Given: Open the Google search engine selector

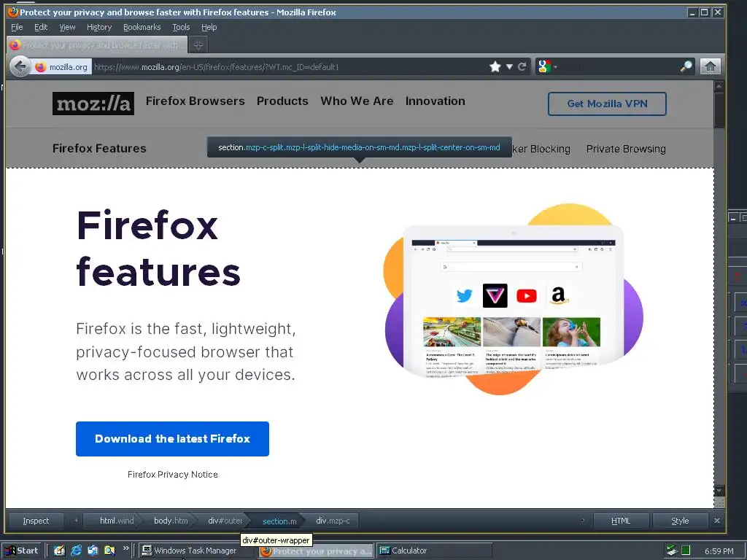Looking at the screenshot, I should [546, 66].
